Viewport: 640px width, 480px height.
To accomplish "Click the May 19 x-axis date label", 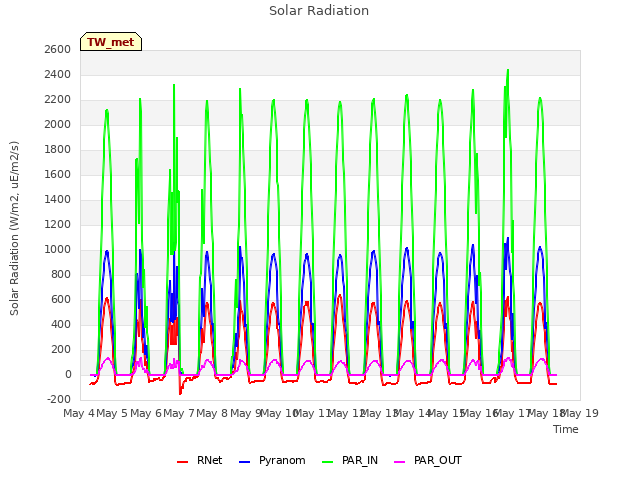I will [x=581, y=413].
